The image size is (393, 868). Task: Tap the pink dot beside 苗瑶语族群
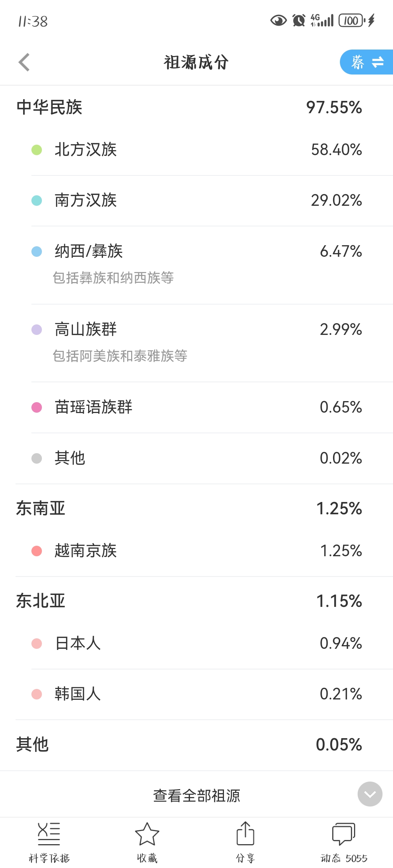pyautogui.click(x=37, y=408)
